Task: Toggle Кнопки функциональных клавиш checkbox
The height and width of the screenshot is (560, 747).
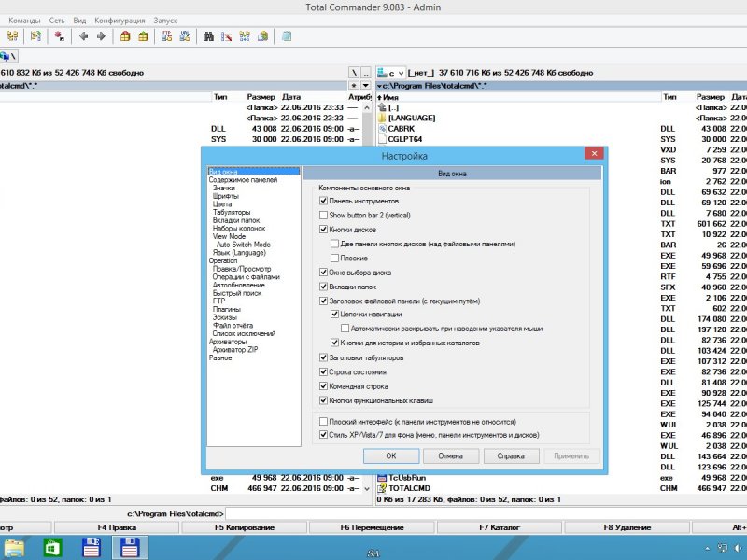Action: (323, 400)
